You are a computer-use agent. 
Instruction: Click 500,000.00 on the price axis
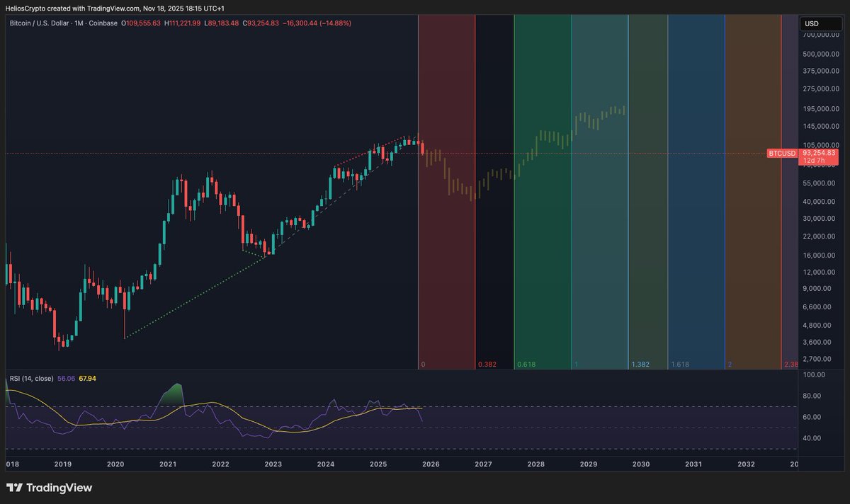tap(822, 54)
